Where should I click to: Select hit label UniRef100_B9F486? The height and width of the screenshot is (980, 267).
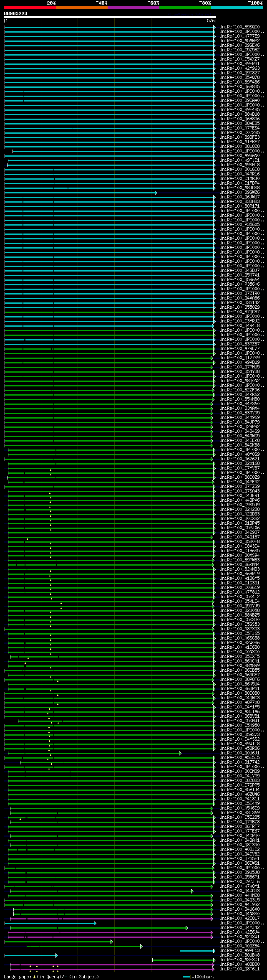pos(239,82)
